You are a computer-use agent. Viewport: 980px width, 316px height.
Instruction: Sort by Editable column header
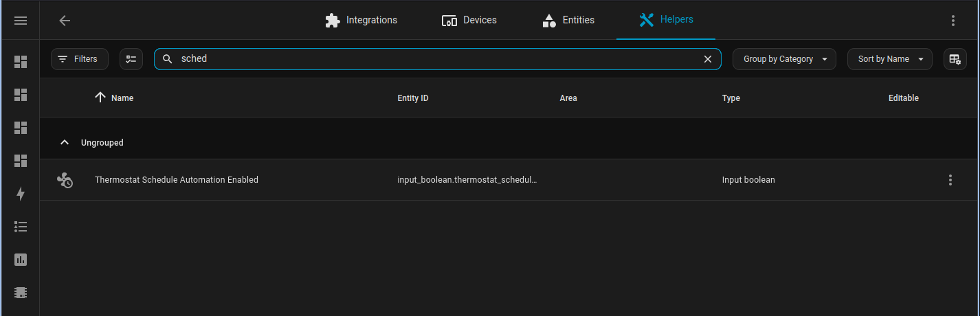[903, 98]
